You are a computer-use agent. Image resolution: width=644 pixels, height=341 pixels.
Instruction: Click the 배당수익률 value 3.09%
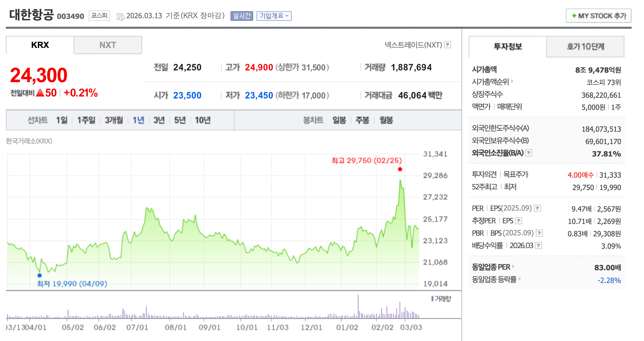click(x=611, y=246)
